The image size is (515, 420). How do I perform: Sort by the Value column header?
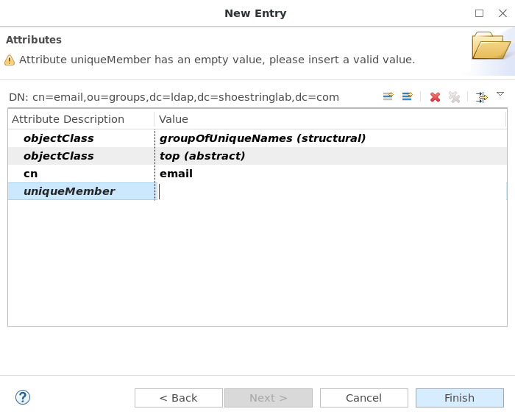pos(330,119)
